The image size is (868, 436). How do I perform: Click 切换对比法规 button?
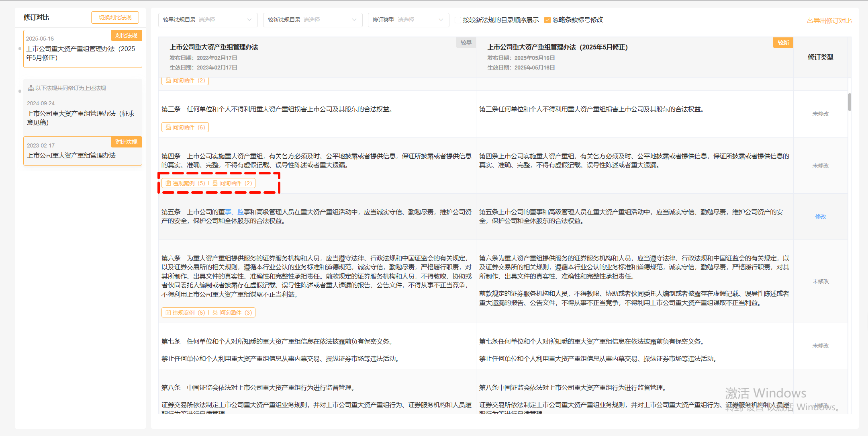[x=115, y=17]
